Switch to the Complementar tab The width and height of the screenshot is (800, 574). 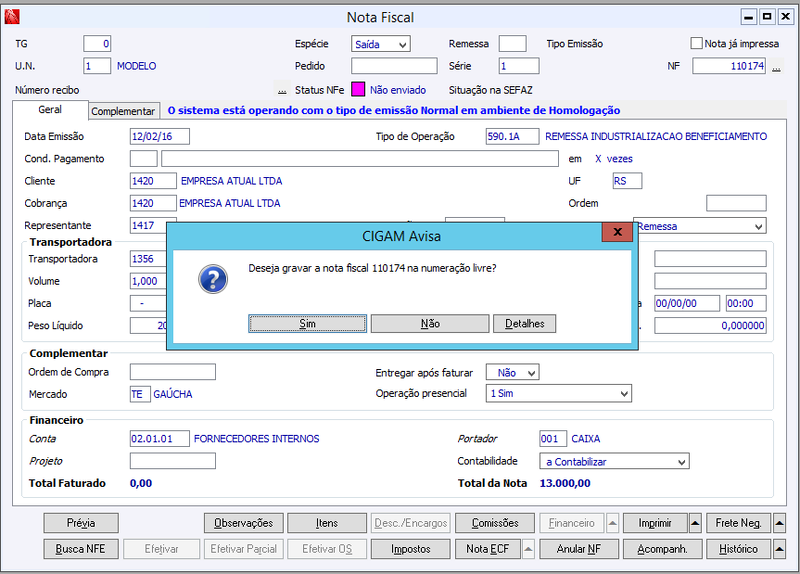(123, 111)
